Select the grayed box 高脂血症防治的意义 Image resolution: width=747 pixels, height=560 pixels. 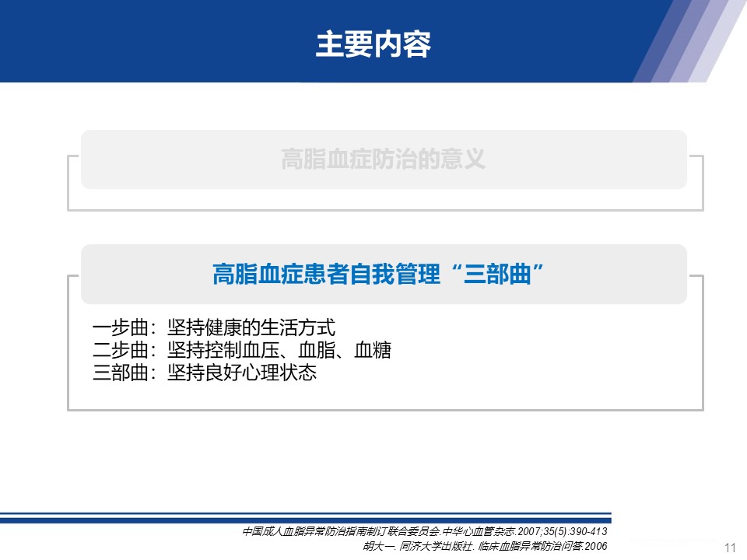click(384, 159)
